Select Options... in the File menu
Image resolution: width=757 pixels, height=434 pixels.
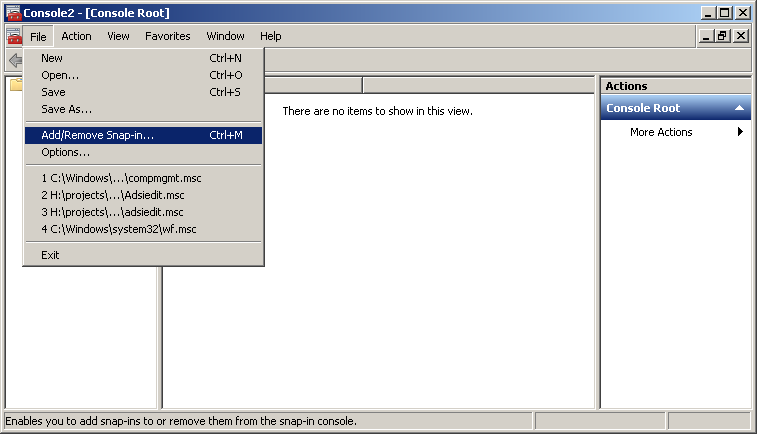coord(65,152)
